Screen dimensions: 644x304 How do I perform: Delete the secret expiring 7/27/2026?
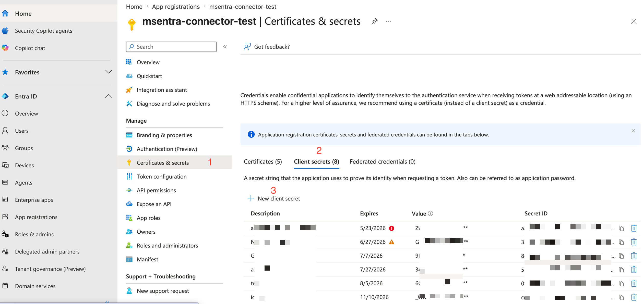634,270
